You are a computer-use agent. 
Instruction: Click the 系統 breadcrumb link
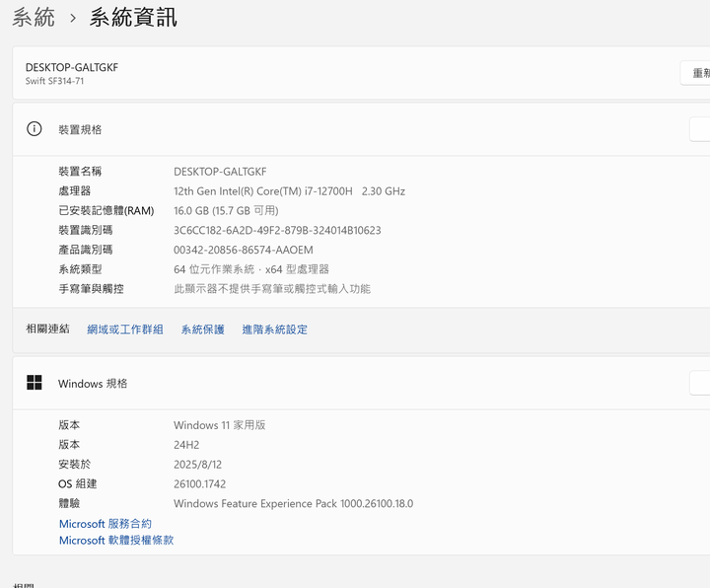click(x=34, y=18)
